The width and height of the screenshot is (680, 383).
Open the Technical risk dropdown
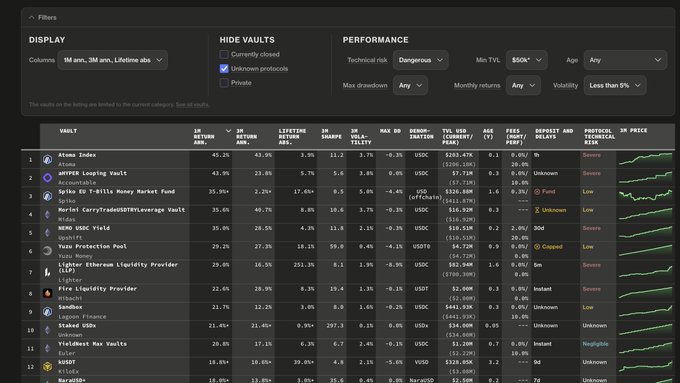tap(421, 60)
